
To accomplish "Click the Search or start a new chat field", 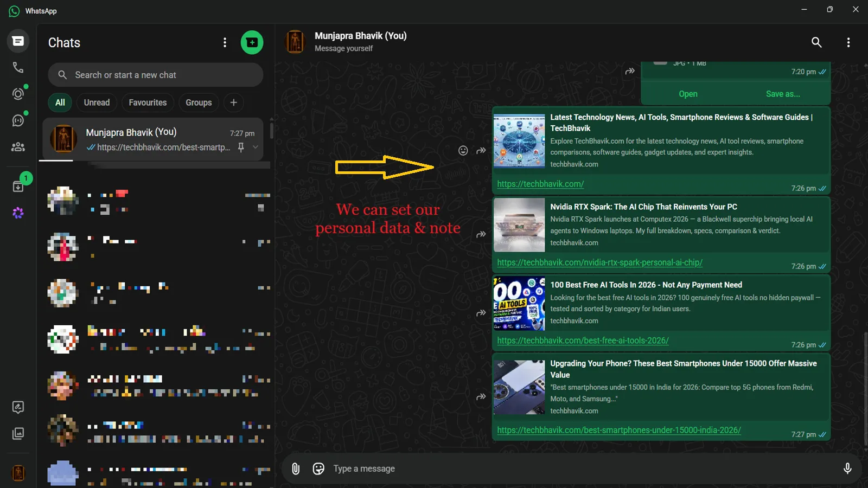I will click(156, 75).
